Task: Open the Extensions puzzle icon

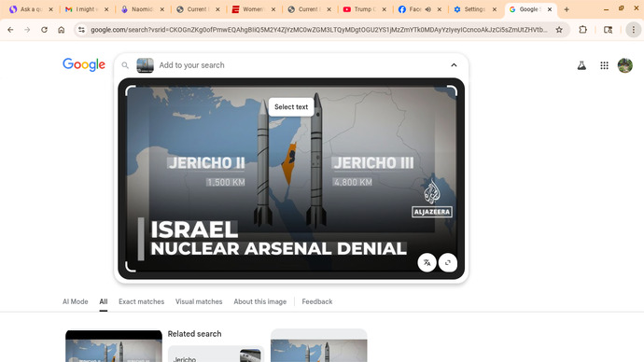Action: click(582, 30)
